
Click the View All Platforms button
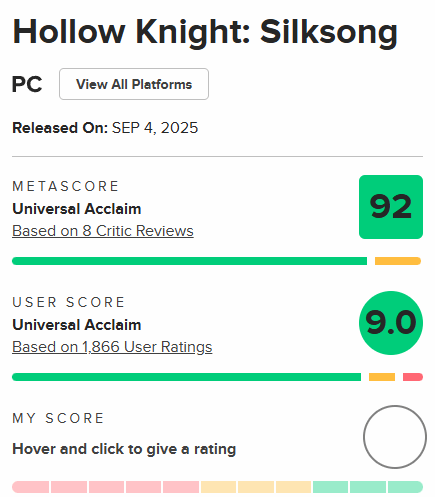pos(134,84)
